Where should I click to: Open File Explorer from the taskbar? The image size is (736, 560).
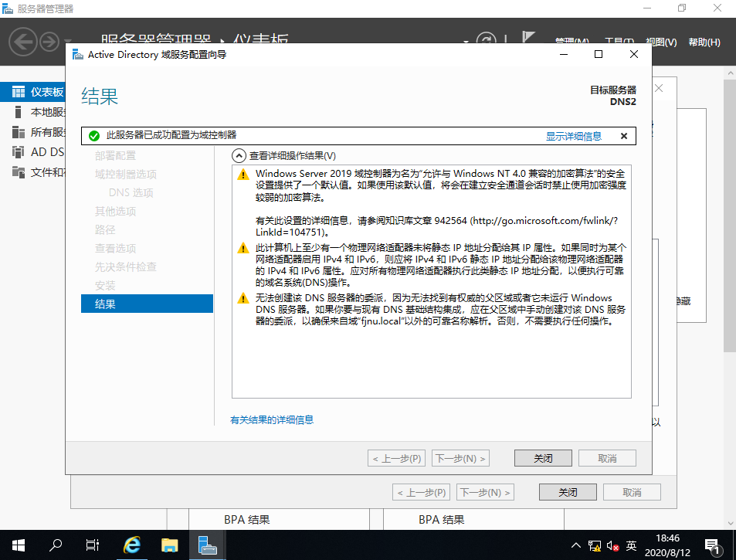click(x=169, y=545)
